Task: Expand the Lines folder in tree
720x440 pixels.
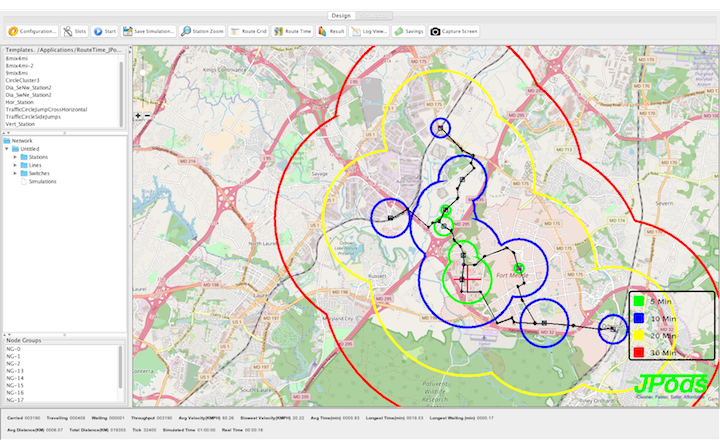Action: 15,165
